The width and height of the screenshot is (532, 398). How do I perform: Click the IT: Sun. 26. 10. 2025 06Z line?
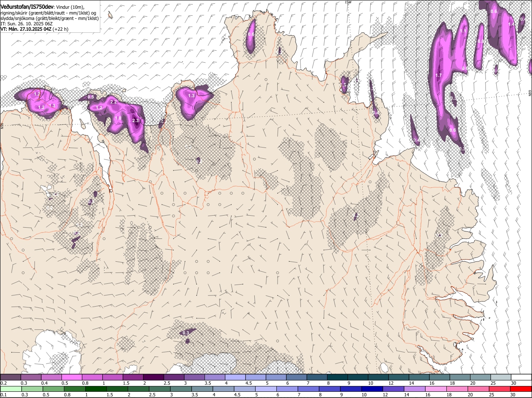[x=26, y=24]
